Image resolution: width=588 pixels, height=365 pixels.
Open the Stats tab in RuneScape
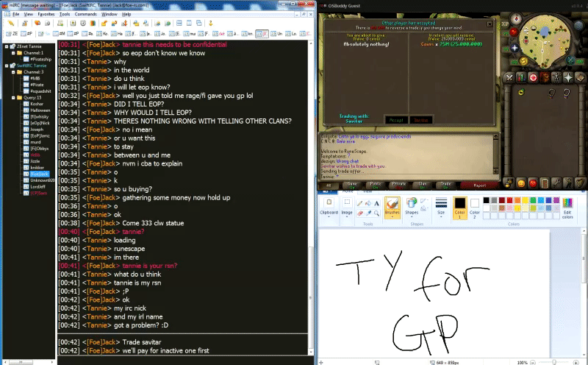click(x=521, y=78)
